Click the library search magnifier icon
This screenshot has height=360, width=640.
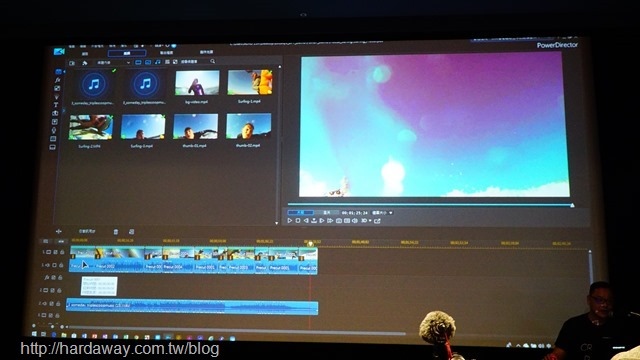pos(213,61)
